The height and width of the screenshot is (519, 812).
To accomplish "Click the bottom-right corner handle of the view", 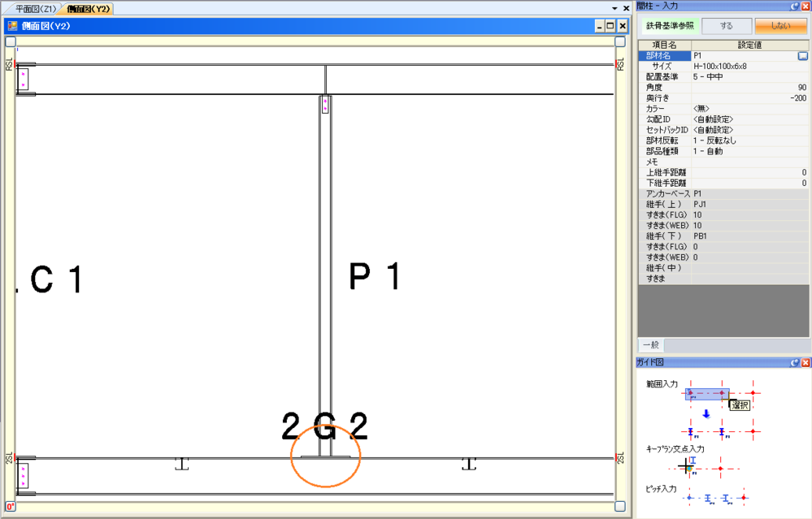I will coord(620,507).
